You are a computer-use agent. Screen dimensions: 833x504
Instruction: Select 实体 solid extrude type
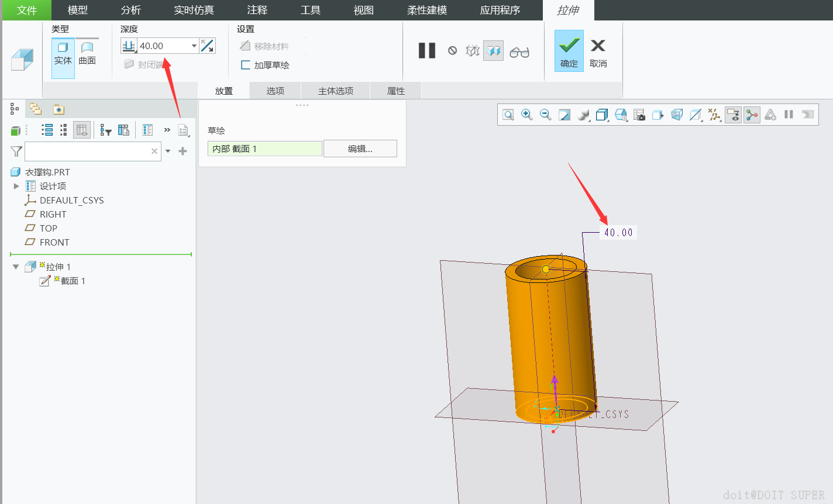pyautogui.click(x=63, y=53)
